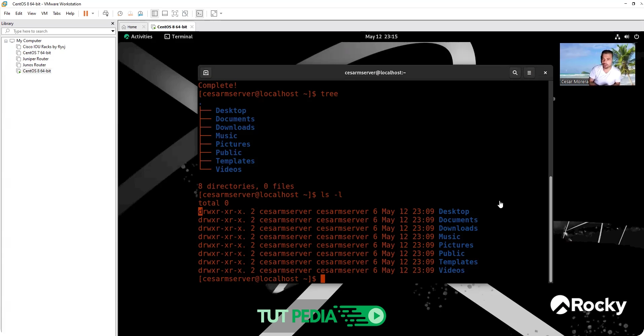Click Documents in the ls -l listing
Image resolution: width=644 pixels, height=336 pixels.
pyautogui.click(x=458, y=220)
